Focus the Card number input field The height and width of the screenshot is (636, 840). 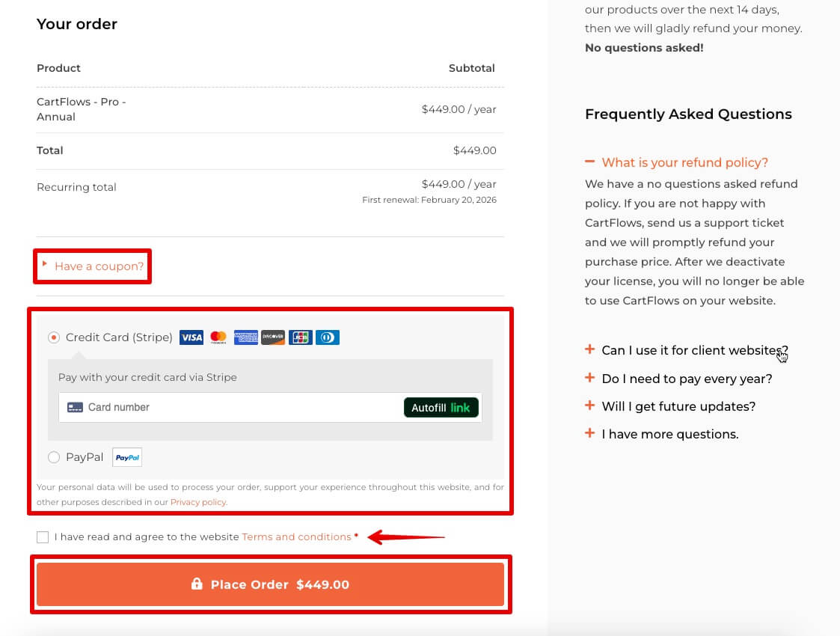(239, 408)
